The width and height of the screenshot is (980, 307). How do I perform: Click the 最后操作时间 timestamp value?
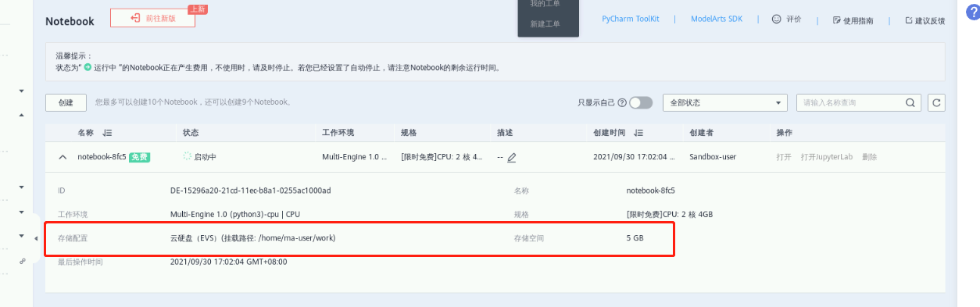click(229, 262)
